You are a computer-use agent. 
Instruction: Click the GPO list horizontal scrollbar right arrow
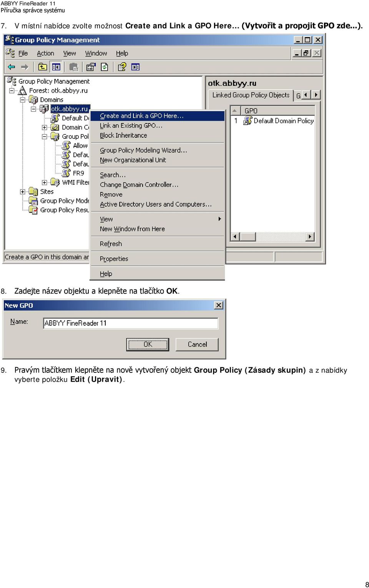(310, 236)
